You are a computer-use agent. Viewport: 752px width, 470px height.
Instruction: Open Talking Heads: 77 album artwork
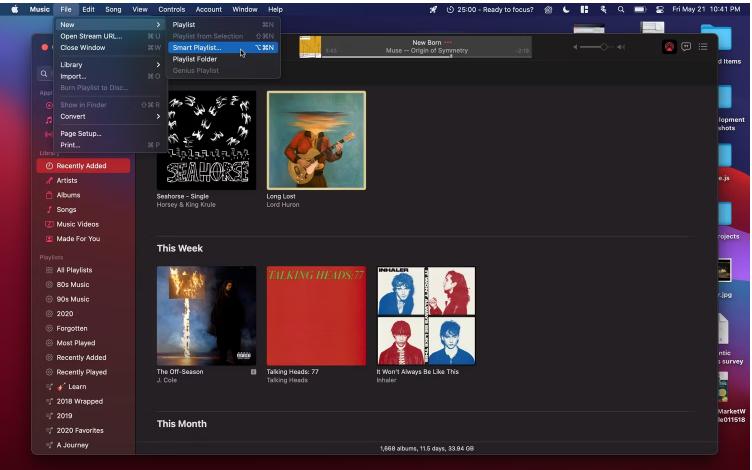(x=317, y=316)
